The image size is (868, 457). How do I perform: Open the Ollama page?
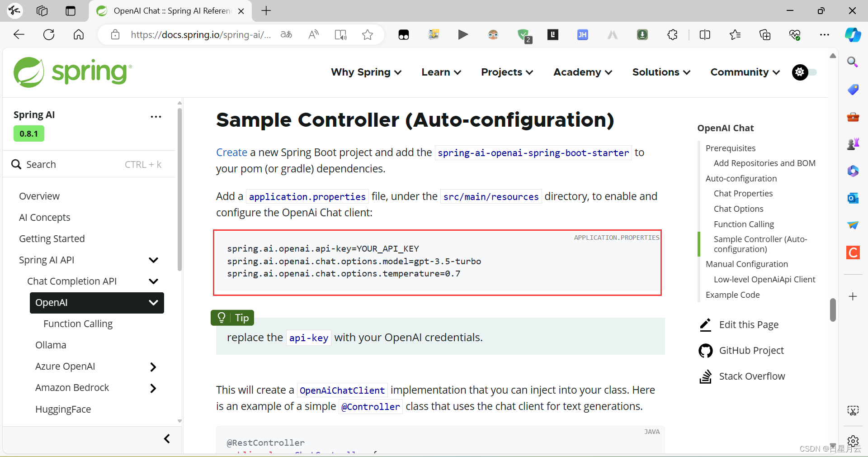[51, 345]
